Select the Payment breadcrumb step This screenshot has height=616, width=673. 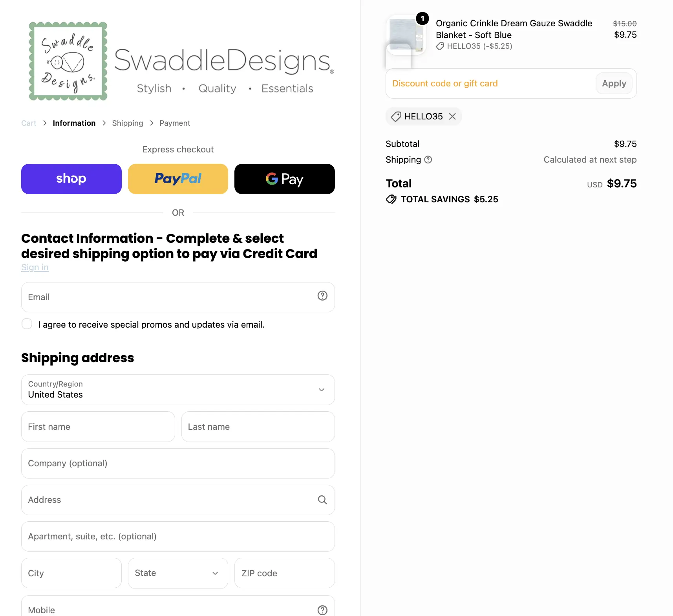pos(175,123)
